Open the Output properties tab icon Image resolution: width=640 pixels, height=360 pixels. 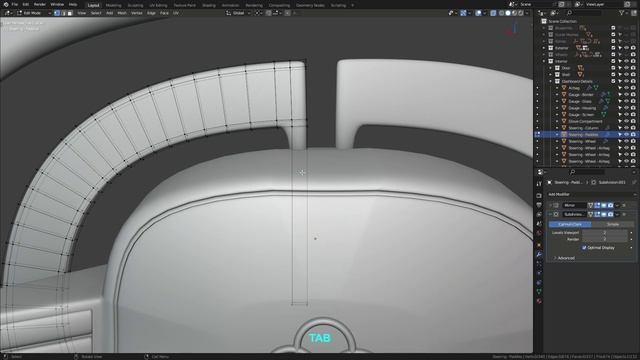(539, 205)
